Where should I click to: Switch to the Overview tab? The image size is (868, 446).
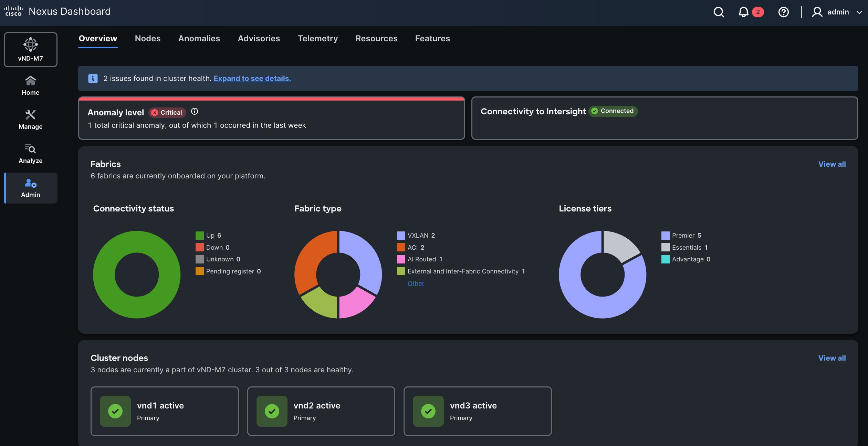98,39
